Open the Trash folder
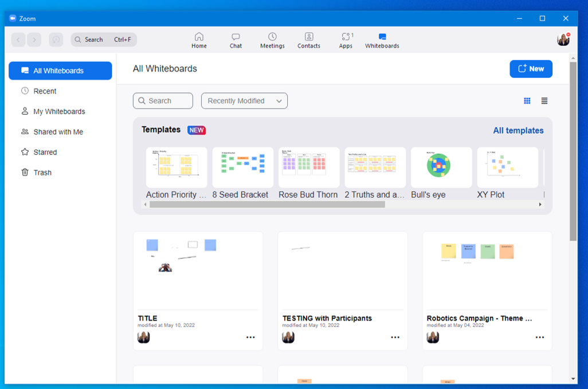 click(x=60, y=172)
